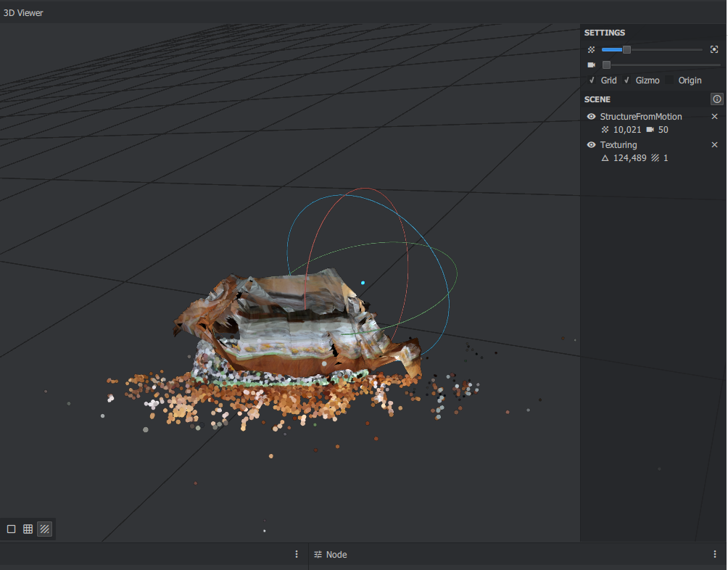
Task: Switch to wireframe rendering mode
Action: (x=28, y=529)
